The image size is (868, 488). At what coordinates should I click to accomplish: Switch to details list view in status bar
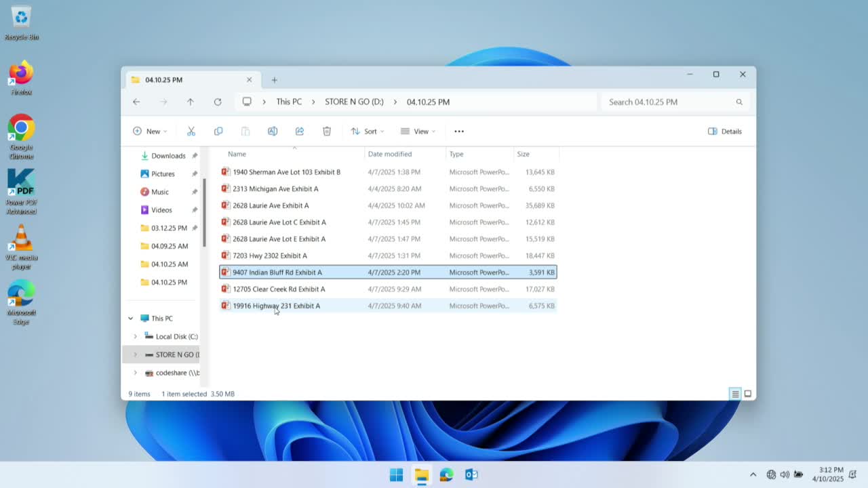tap(735, 394)
